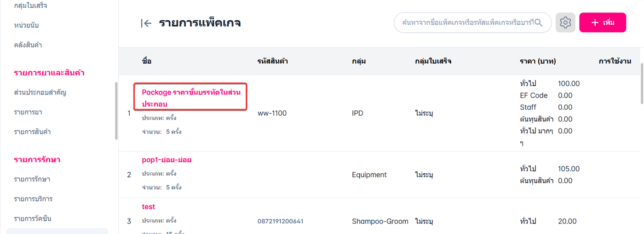Select รายการบริการ in the sidebar
644x234 pixels.
coord(33,199)
